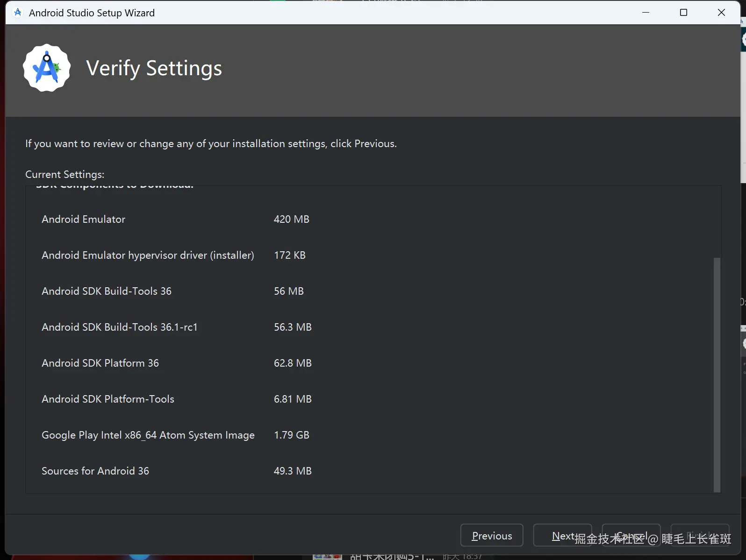This screenshot has height=560, width=746.
Task: Click the Current Settings label
Action: pos(65,174)
